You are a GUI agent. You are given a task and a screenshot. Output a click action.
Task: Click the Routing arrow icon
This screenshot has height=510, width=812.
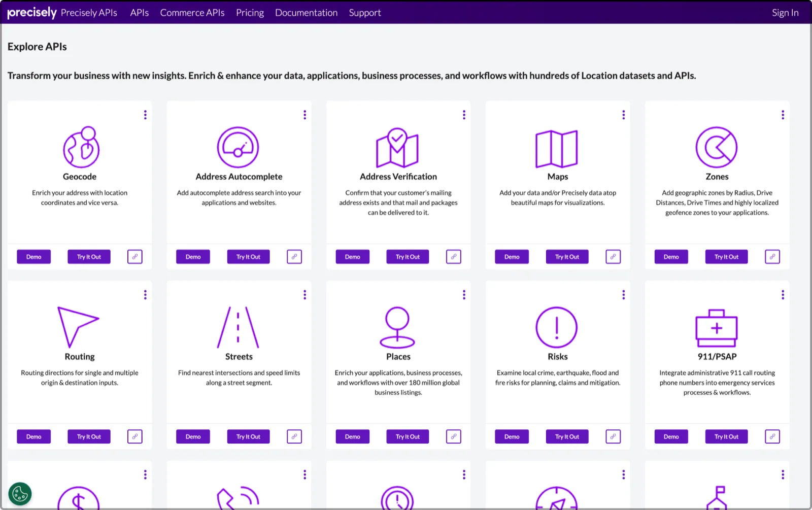78,327
